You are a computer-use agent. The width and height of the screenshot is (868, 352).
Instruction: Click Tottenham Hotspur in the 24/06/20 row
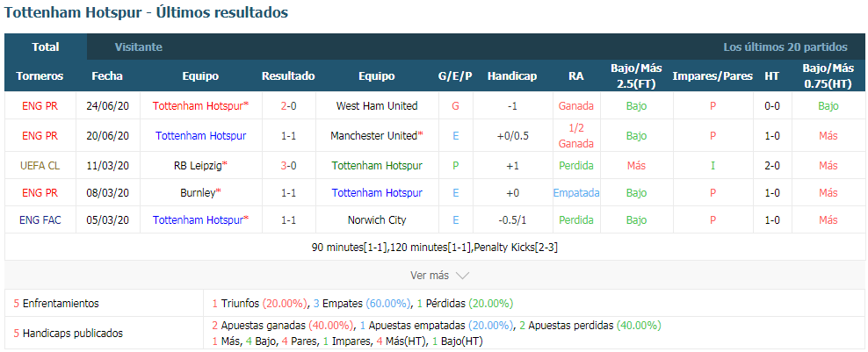[200, 105]
